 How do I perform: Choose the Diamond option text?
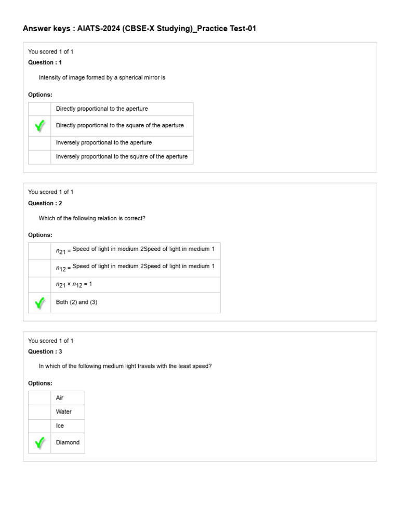(x=68, y=443)
